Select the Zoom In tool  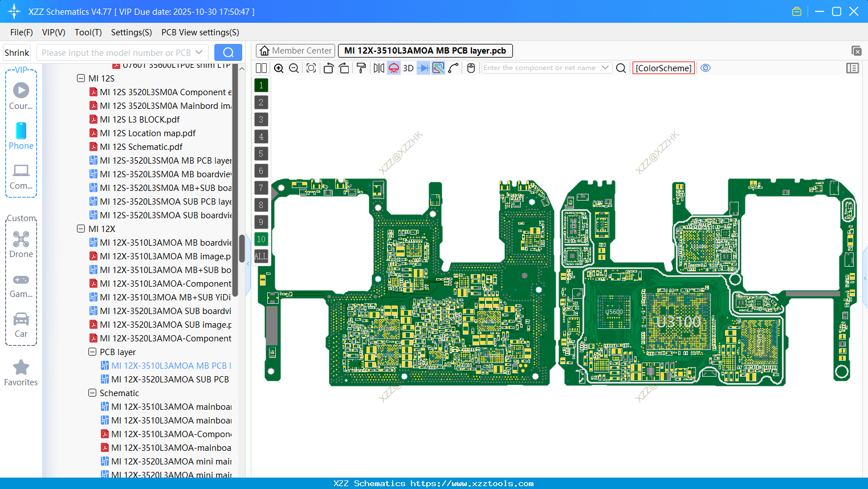tap(279, 68)
